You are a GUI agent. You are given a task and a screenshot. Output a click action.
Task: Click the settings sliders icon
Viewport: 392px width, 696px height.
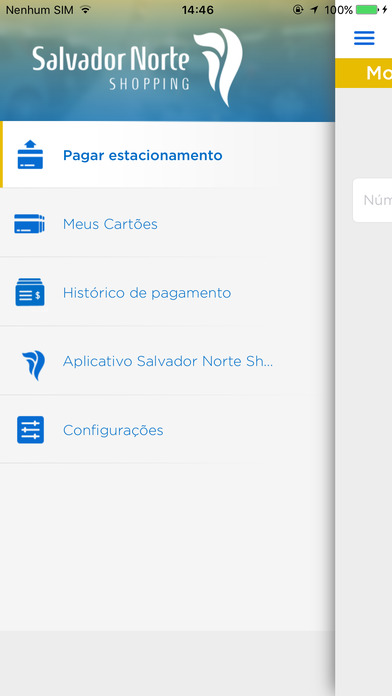[x=30, y=430]
